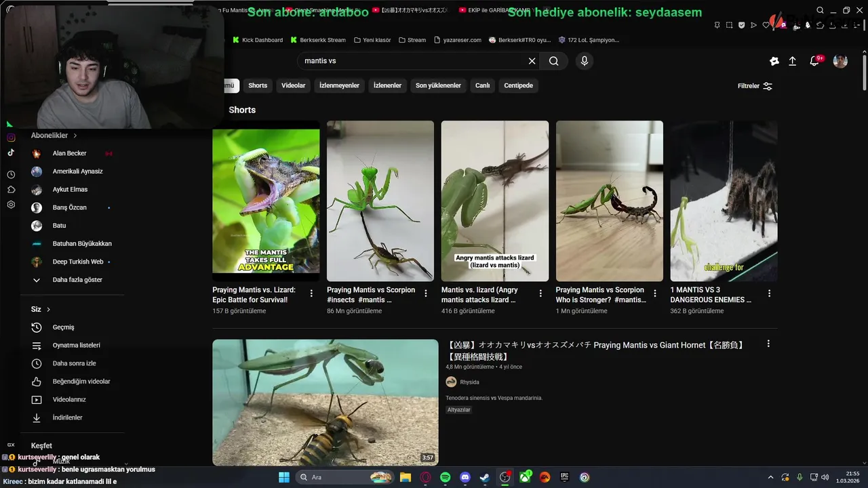
Task: Open Aykut Elmas channel
Action: click(x=71, y=190)
